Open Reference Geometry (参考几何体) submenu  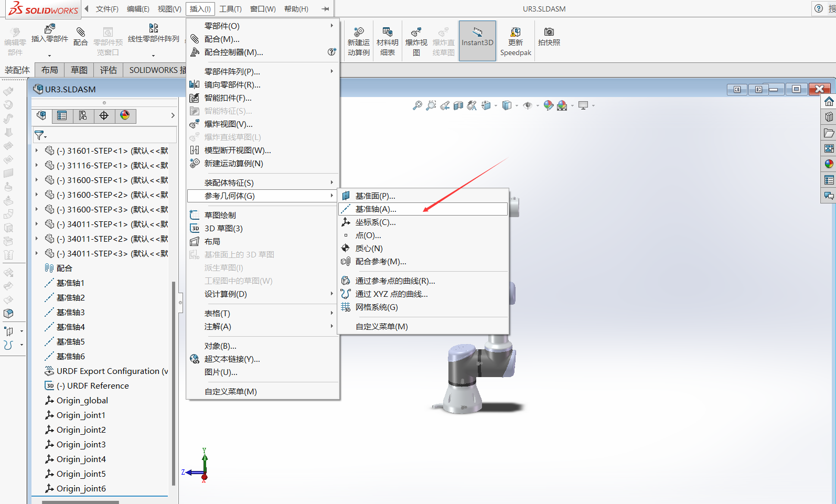point(263,196)
